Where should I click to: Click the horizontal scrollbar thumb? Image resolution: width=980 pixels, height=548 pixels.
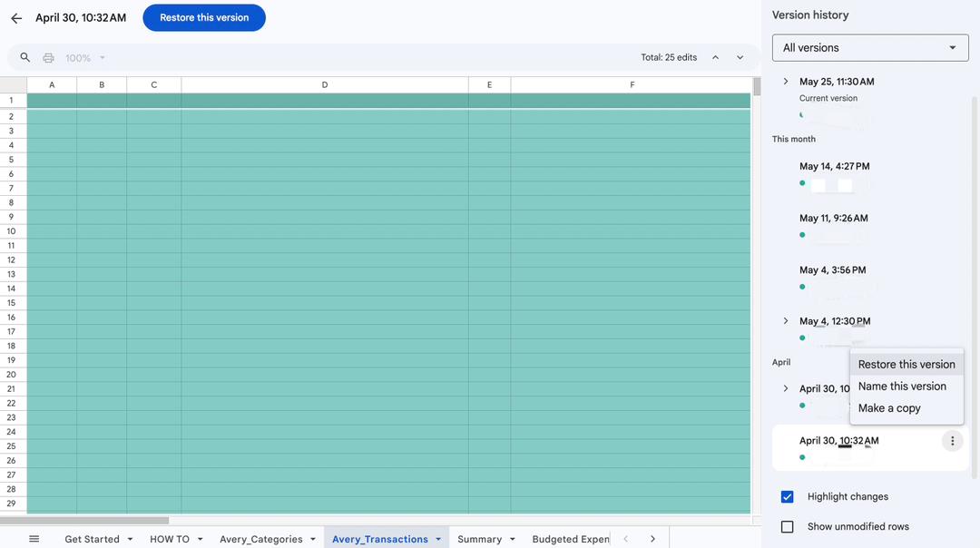pos(84,520)
